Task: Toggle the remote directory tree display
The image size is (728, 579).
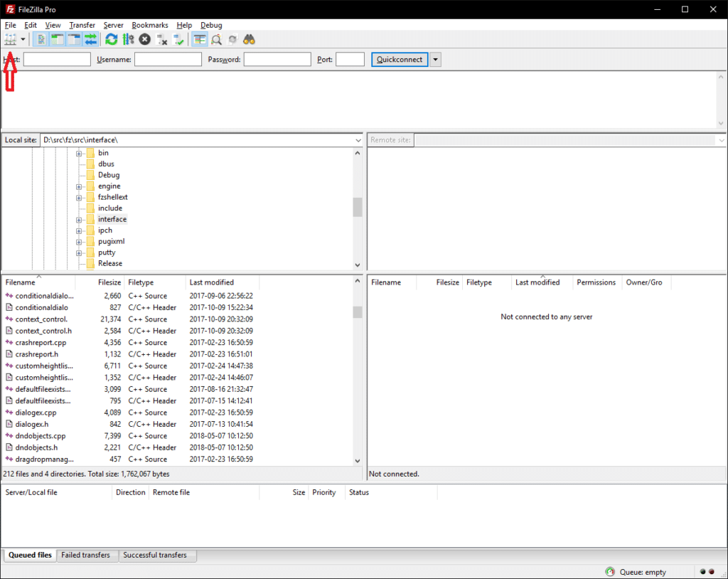Action: point(74,40)
